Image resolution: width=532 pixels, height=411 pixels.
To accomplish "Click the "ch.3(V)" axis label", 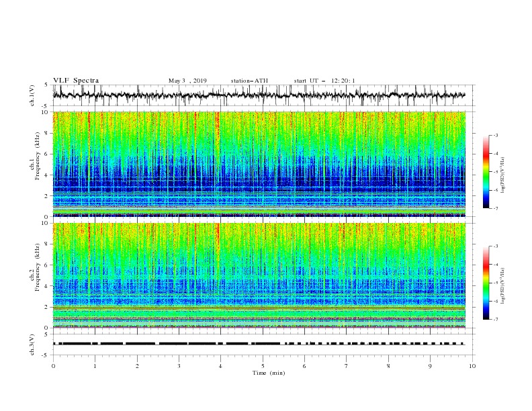I will [x=32, y=345].
